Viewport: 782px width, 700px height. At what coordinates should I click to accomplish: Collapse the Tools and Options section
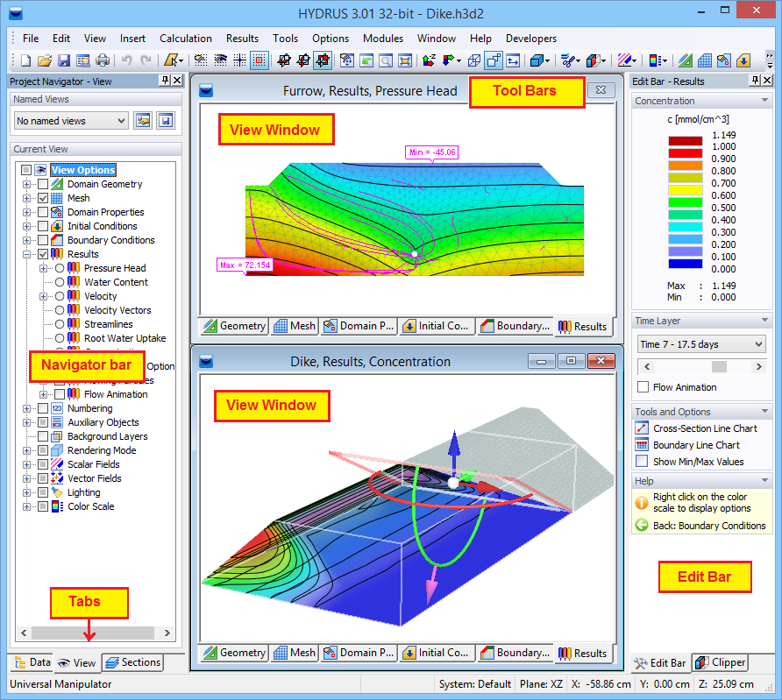pos(764,412)
